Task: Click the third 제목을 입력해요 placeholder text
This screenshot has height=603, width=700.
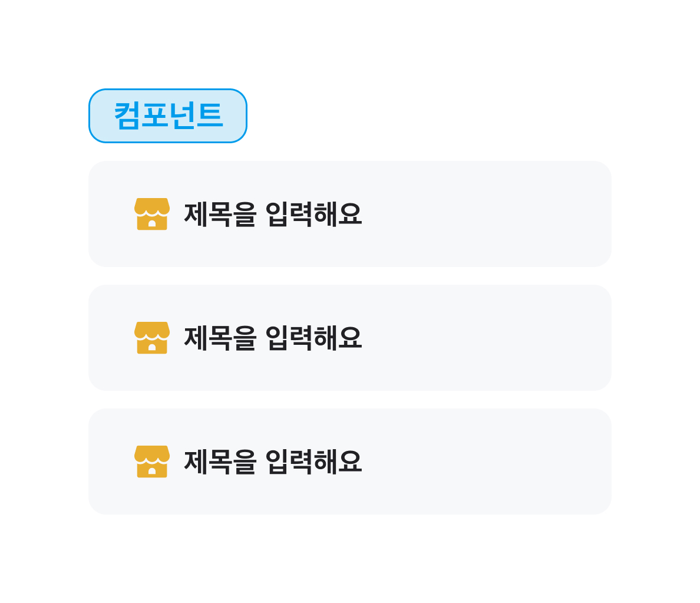Action: point(272,462)
